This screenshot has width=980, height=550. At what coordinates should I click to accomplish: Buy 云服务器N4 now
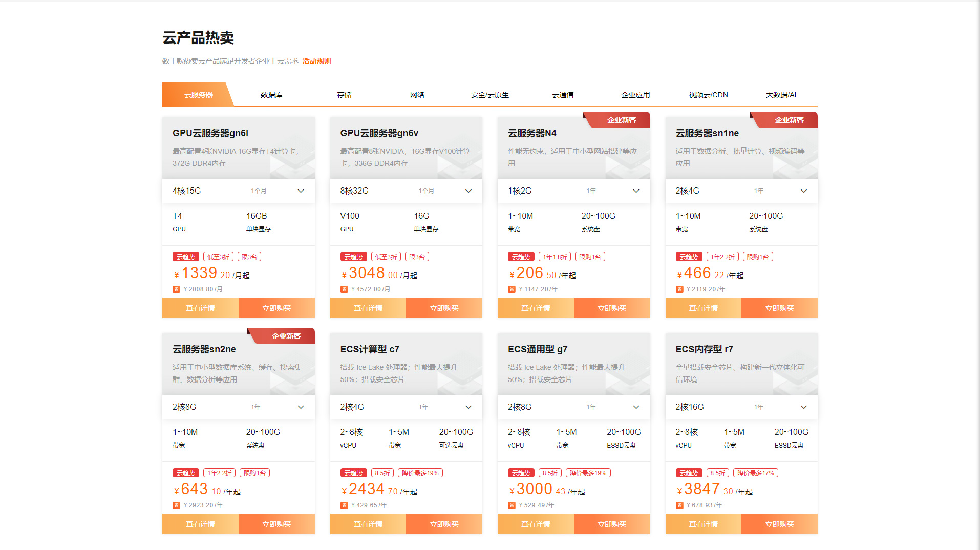tap(612, 308)
